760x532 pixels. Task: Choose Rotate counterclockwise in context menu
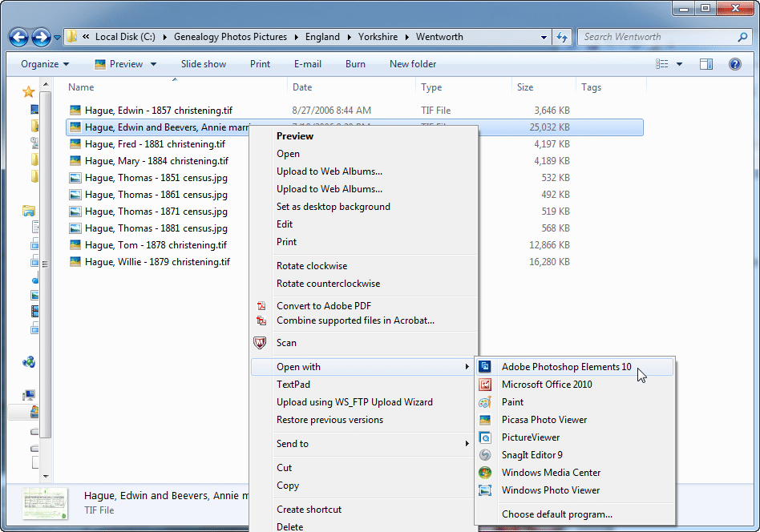(x=328, y=284)
